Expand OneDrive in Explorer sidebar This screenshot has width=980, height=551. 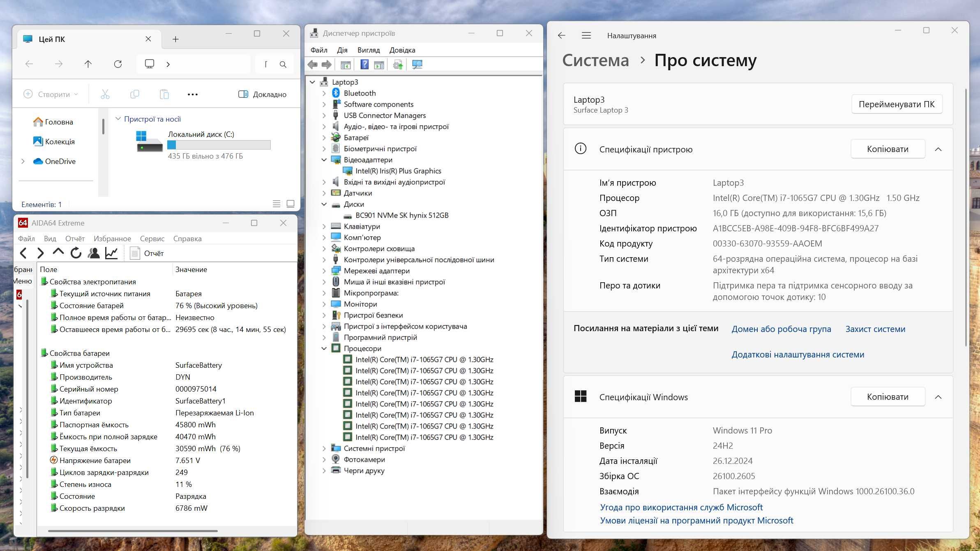coord(23,161)
